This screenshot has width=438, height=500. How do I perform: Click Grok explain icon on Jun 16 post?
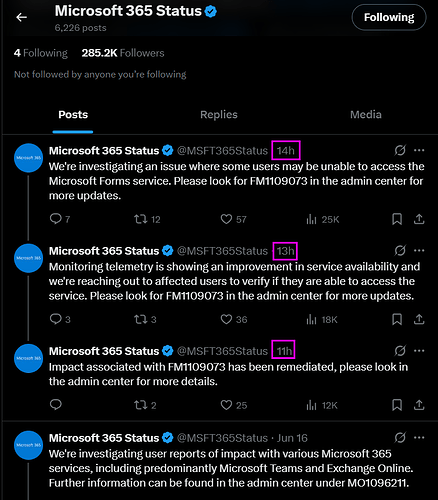pyautogui.click(x=400, y=438)
